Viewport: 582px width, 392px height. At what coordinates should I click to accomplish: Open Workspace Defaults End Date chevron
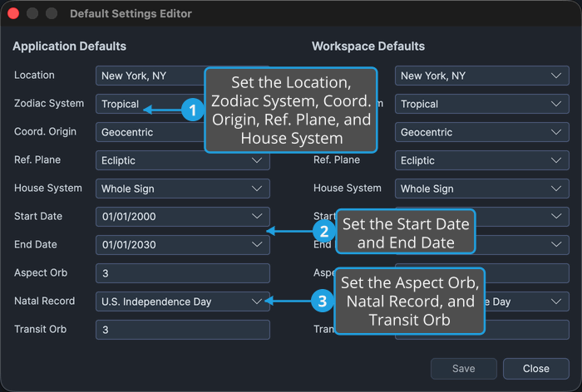click(556, 244)
